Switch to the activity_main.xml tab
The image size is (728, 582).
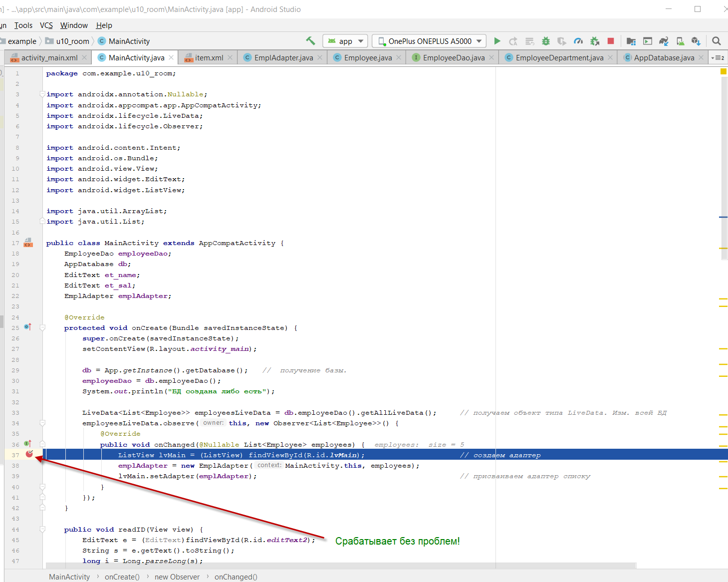point(49,58)
